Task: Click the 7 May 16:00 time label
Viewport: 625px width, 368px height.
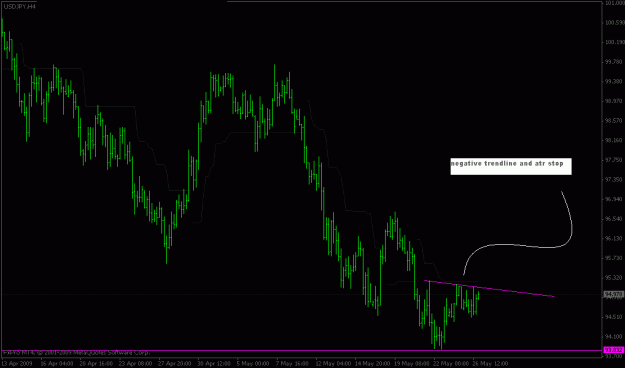Action: [293, 364]
